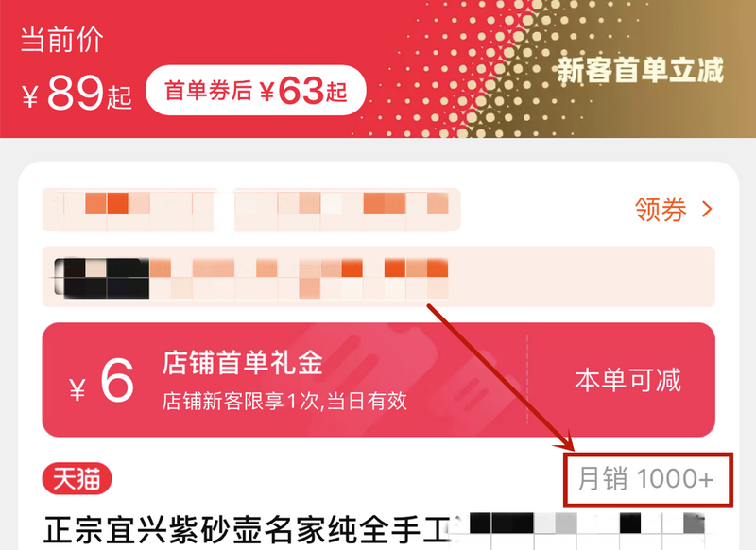Open the first blurred coupon tag
Screen dimensions: 756x550
point(130,209)
